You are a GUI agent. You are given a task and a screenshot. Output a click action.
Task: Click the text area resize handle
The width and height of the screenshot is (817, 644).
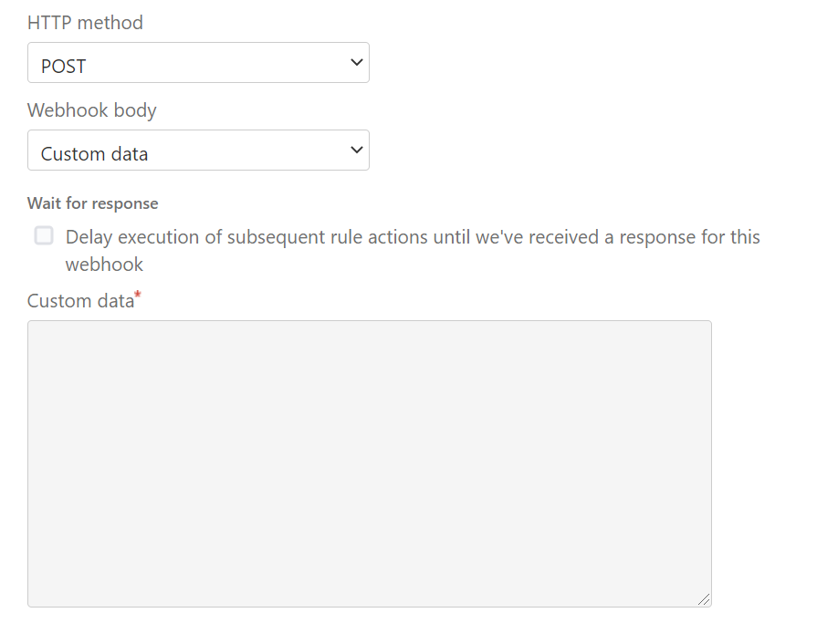pos(704,599)
